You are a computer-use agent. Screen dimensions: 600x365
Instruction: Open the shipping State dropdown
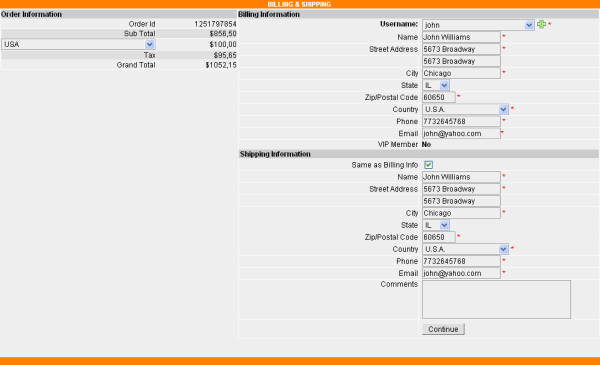coord(436,225)
